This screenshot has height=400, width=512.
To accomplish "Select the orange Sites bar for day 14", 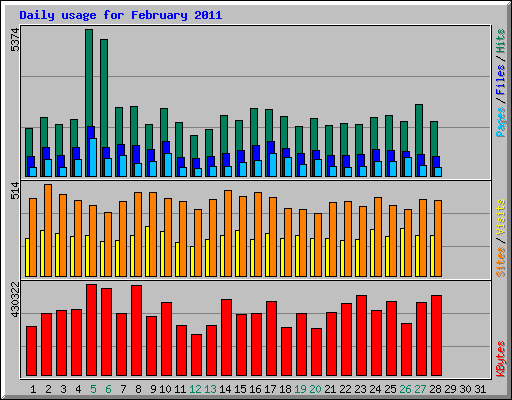I will coord(228,233).
